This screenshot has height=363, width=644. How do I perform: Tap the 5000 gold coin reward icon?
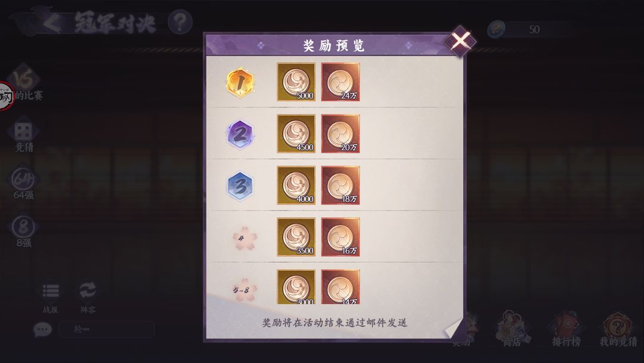point(296,82)
